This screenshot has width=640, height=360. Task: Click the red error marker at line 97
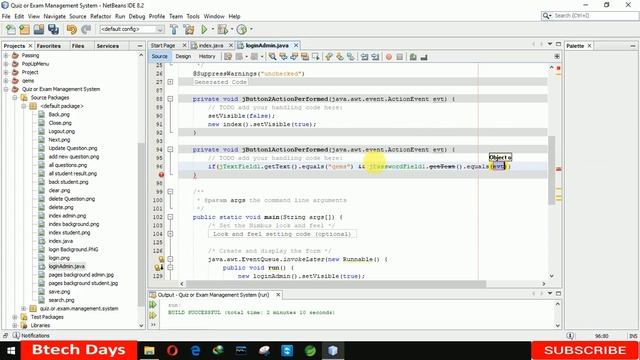pyautogui.click(x=161, y=175)
